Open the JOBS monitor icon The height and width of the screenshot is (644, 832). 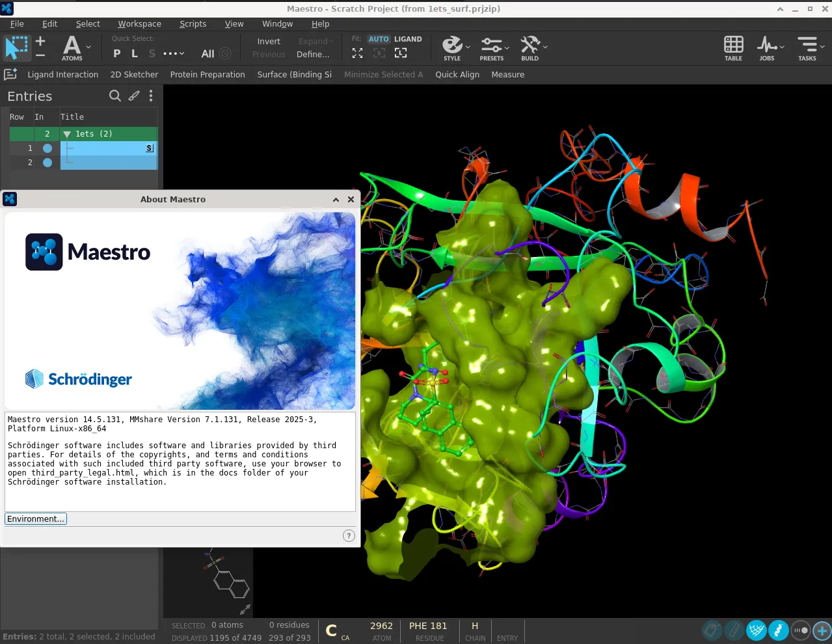click(767, 48)
